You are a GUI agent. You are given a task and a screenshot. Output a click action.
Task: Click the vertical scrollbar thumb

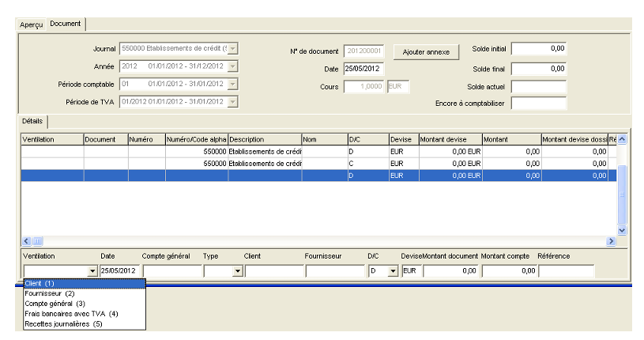622,195
